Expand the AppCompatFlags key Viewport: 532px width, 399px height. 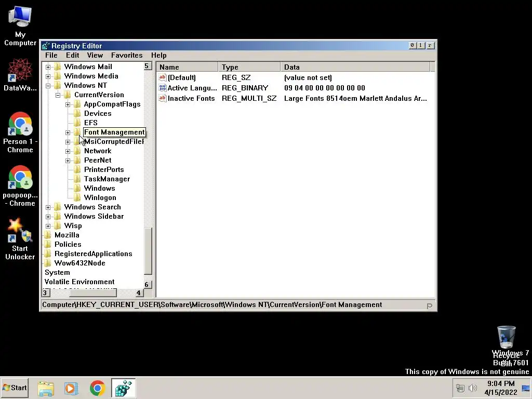point(68,104)
